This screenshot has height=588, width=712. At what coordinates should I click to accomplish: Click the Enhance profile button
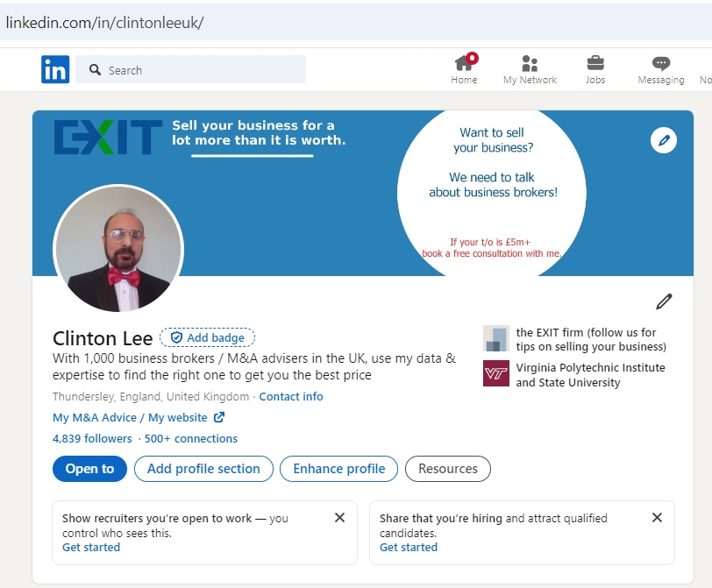[338, 469]
